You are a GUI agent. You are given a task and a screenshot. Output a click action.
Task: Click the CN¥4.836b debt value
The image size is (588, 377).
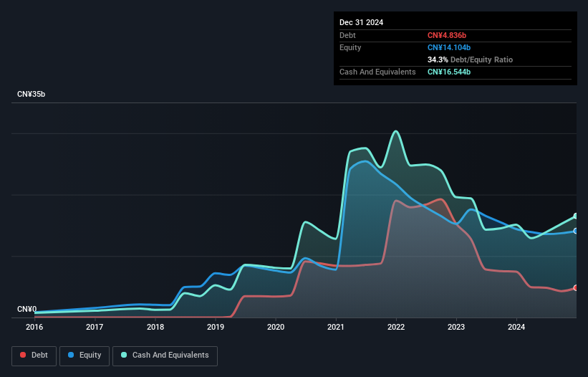pyautogui.click(x=447, y=35)
